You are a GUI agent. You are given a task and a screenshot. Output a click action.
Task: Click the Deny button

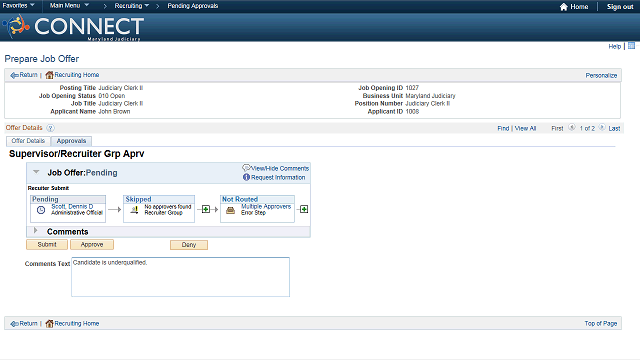[x=189, y=244]
